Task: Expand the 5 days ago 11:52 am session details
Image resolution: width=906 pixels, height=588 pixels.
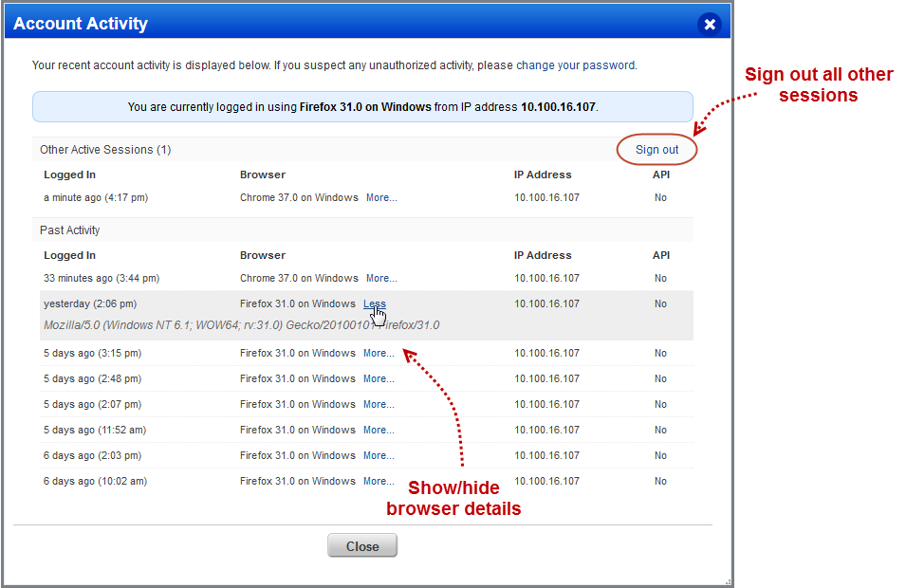Action: point(379,430)
